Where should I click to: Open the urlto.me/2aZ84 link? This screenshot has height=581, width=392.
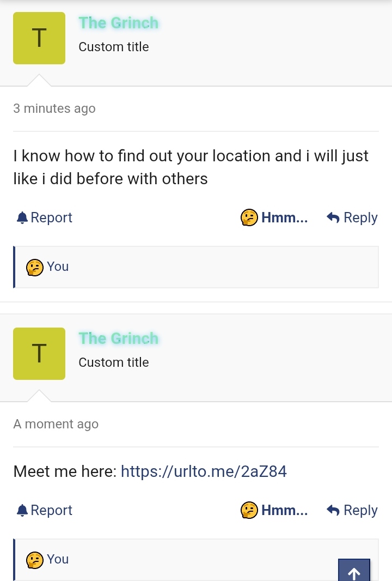click(x=204, y=471)
